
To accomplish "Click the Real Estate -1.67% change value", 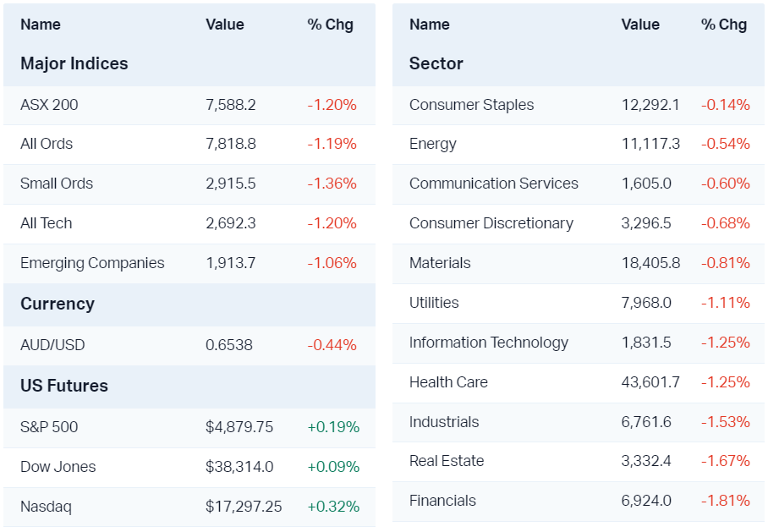I will pos(726,461).
